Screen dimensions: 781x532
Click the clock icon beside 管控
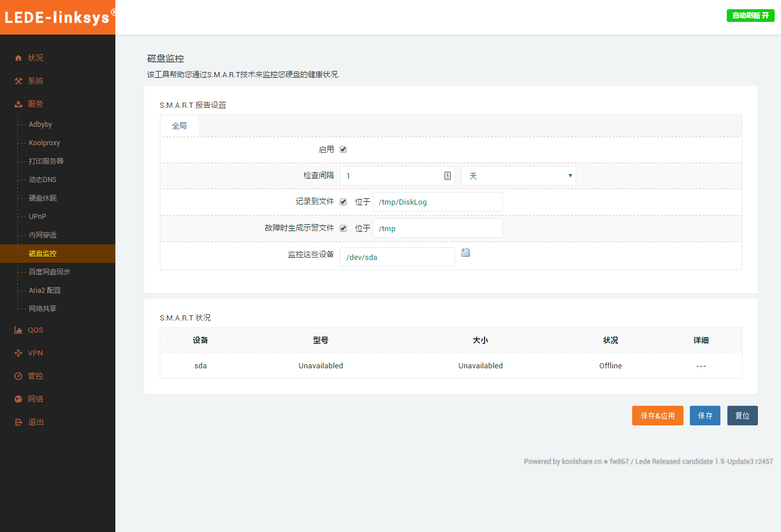pos(18,376)
